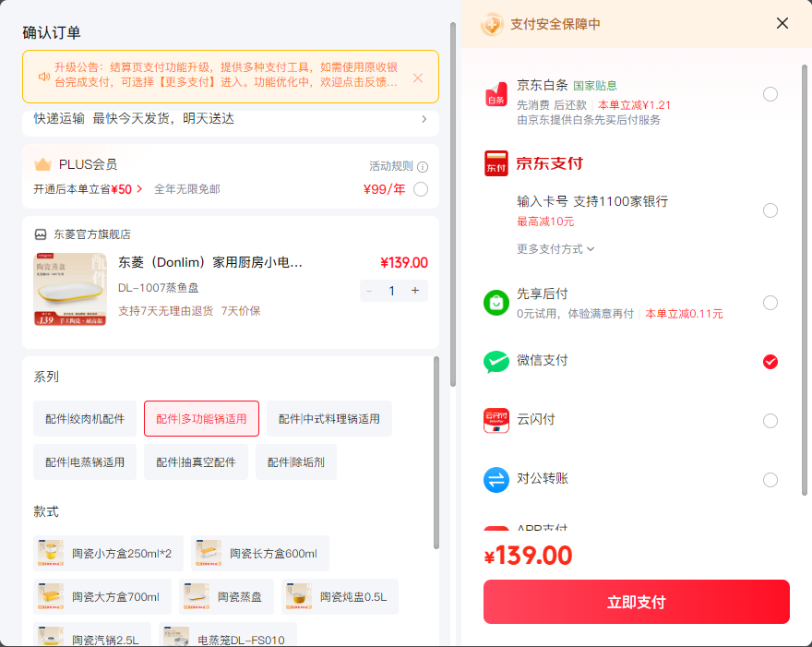
Task: Click the PLUS会员 crown icon
Action: click(x=42, y=164)
